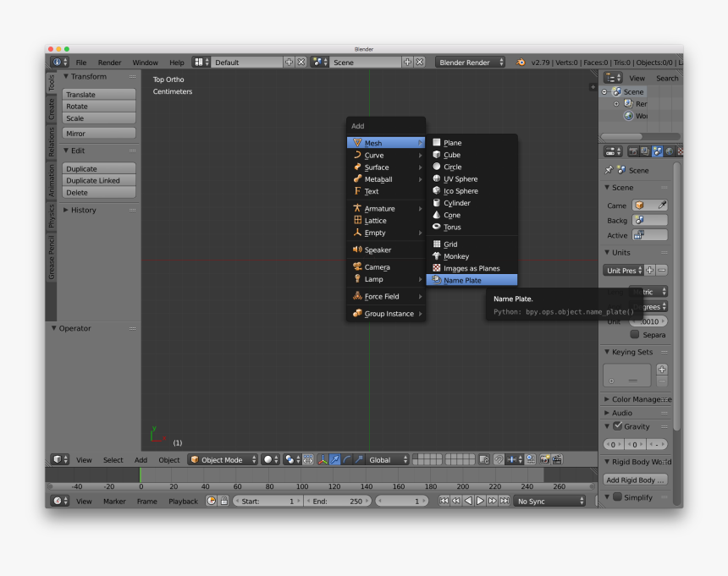Screen dimensions: 728x576
Task: Open the 3D view editor type selector
Action: pos(60,459)
